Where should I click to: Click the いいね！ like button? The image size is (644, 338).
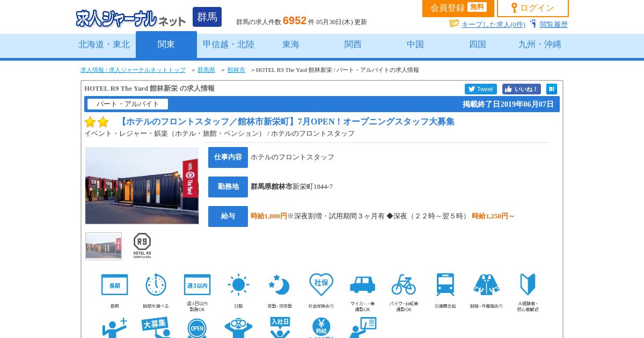tap(522, 89)
